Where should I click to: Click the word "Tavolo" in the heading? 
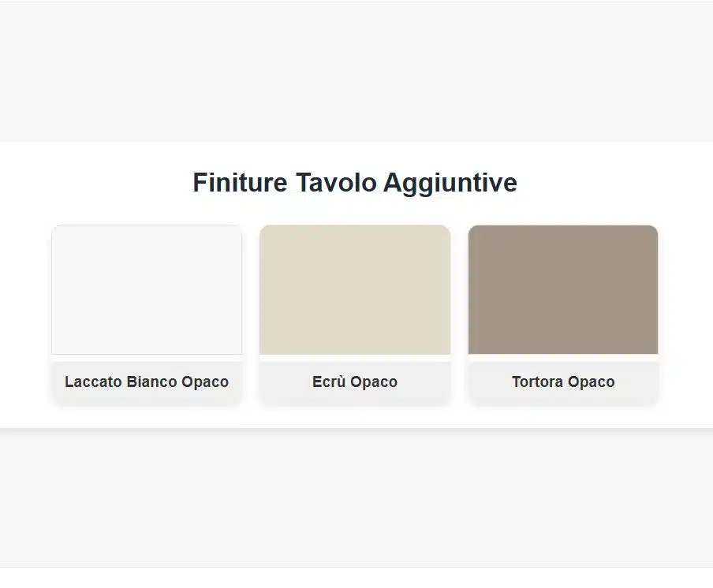click(x=335, y=183)
